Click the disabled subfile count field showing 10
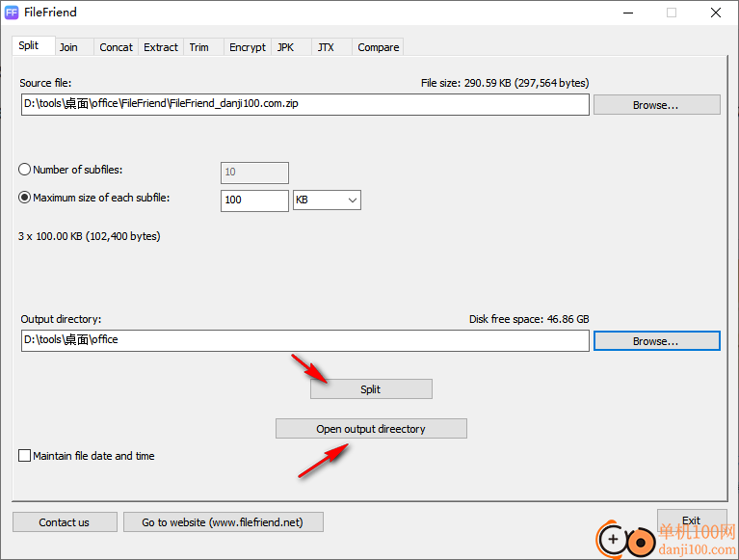739x560 pixels. tap(254, 173)
